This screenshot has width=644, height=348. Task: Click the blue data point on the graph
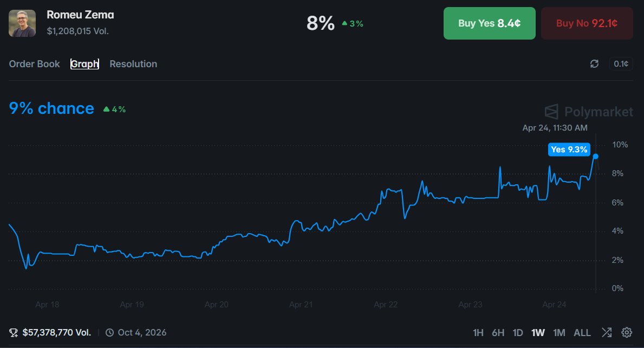[x=596, y=157]
